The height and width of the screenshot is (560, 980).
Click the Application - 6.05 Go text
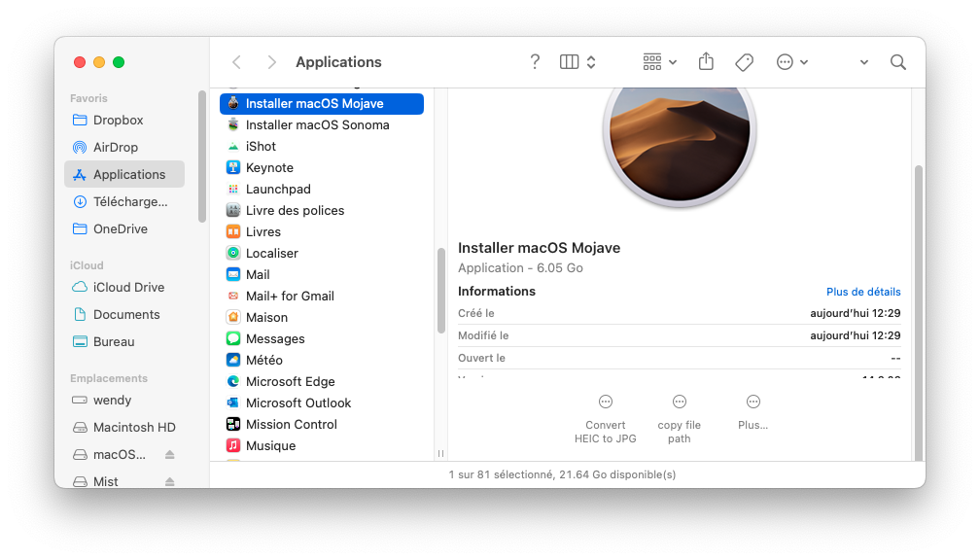pyautogui.click(x=520, y=268)
